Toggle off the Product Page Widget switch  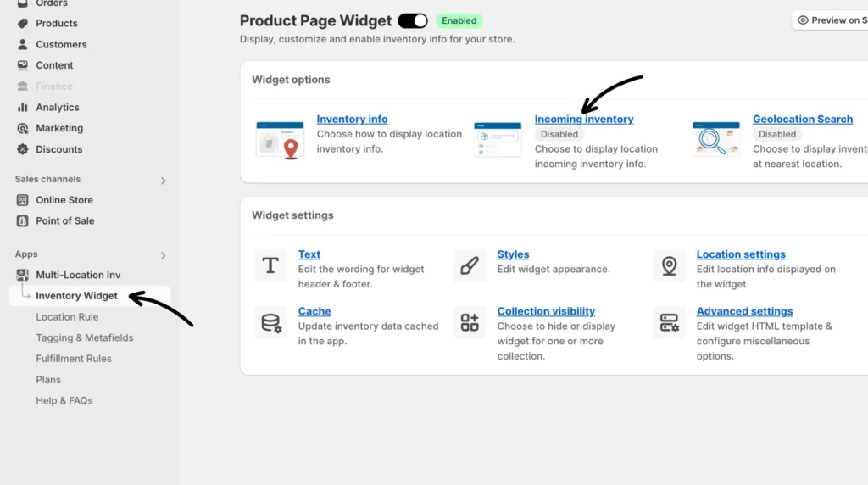[413, 20]
